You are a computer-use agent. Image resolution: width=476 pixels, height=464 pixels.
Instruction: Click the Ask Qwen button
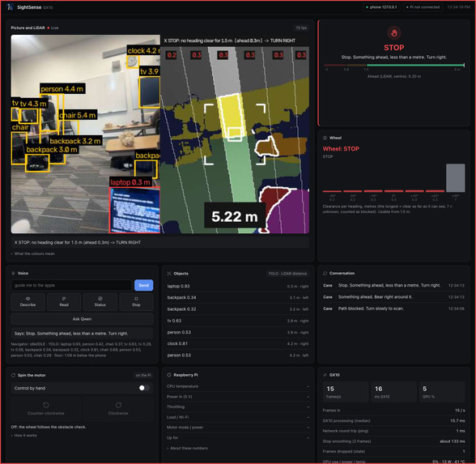click(x=82, y=319)
